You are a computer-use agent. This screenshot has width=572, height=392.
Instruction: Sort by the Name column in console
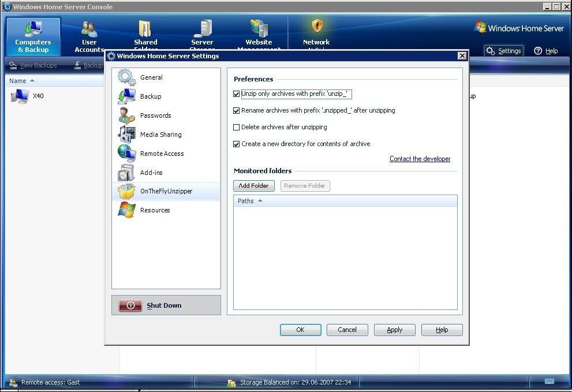pyautogui.click(x=55, y=81)
